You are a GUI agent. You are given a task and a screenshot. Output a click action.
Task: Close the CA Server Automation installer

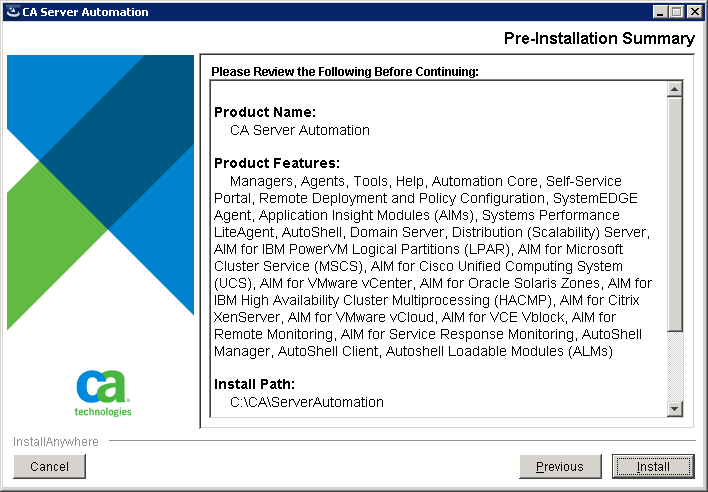tap(695, 12)
